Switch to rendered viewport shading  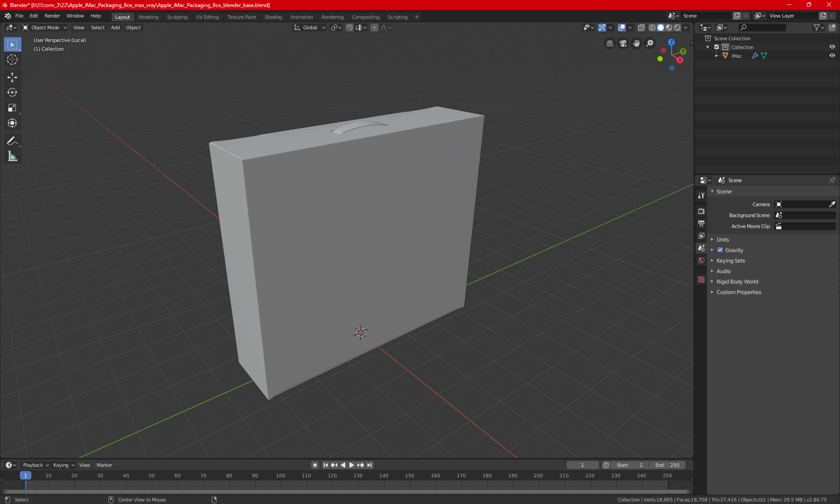[x=677, y=28]
